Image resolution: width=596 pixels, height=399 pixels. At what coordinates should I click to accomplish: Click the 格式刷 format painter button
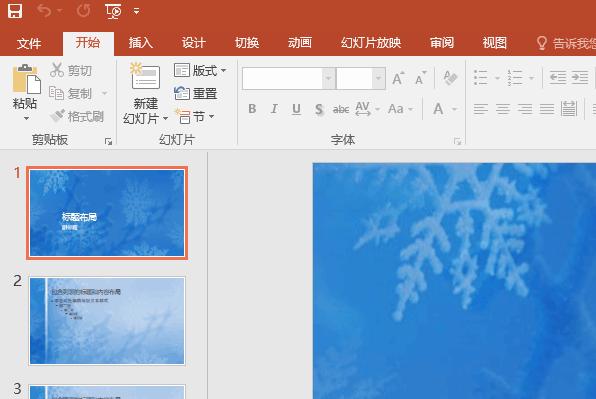click(77, 116)
